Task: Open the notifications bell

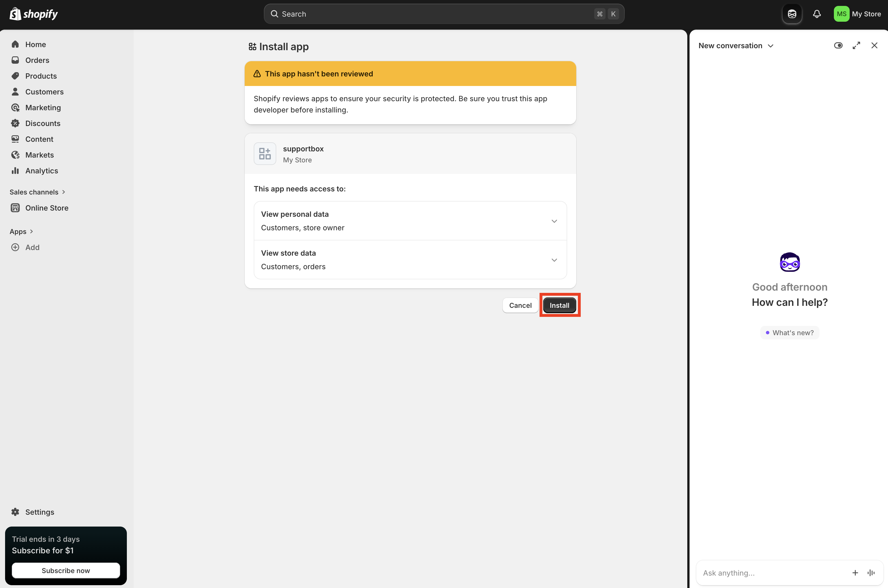Action: point(817,14)
